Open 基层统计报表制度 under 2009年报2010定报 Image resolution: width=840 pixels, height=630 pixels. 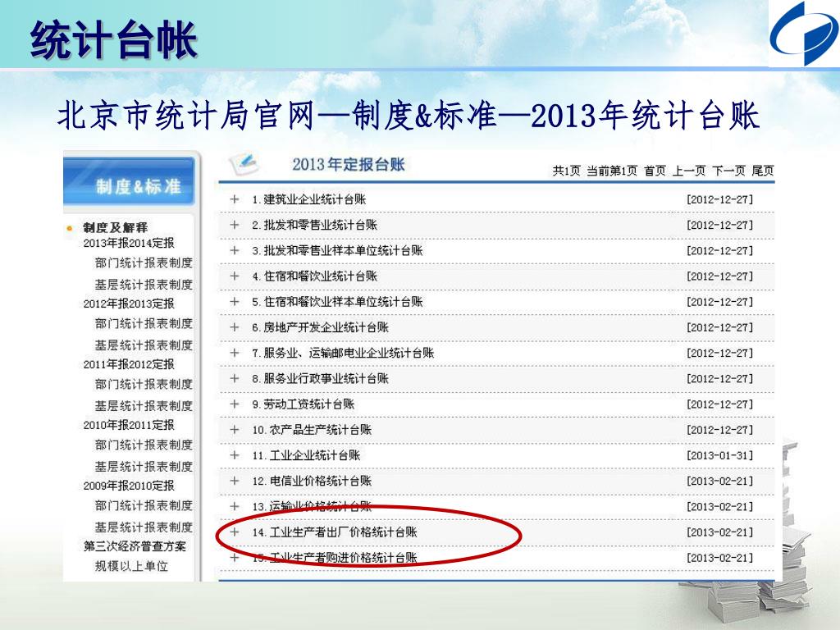pos(144,527)
